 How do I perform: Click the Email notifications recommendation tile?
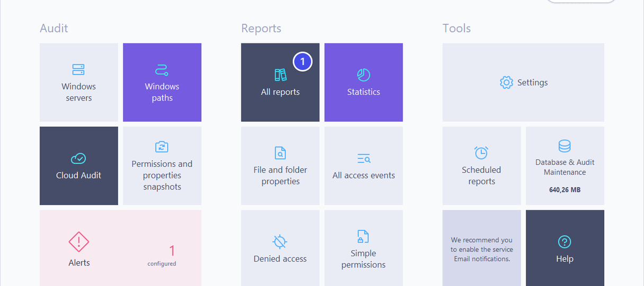(x=481, y=248)
